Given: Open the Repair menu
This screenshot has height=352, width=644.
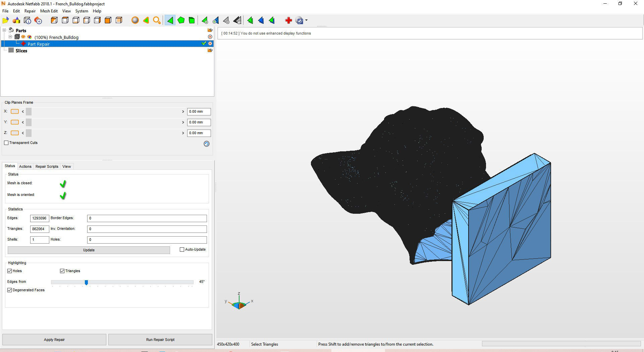Looking at the screenshot, I should (x=30, y=11).
